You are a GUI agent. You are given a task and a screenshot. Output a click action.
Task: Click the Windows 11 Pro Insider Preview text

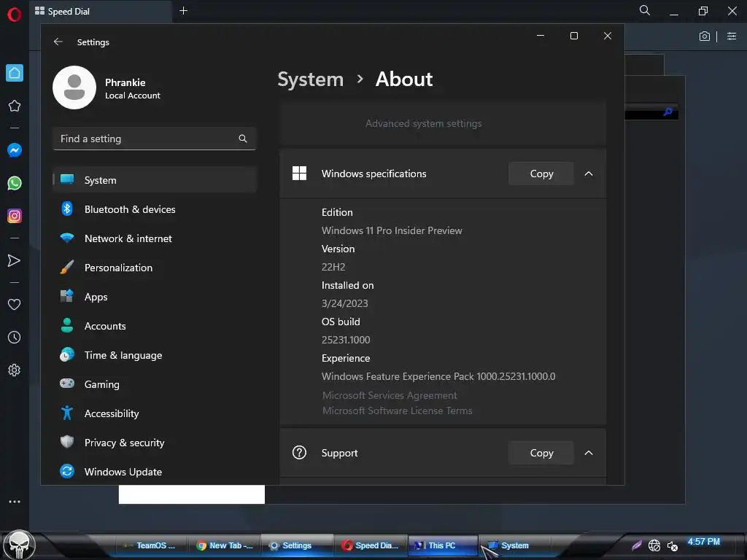click(392, 230)
